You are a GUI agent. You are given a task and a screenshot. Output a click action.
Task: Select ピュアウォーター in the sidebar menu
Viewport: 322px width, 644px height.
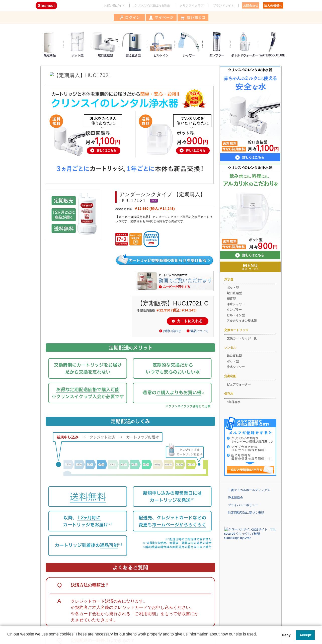click(x=239, y=384)
